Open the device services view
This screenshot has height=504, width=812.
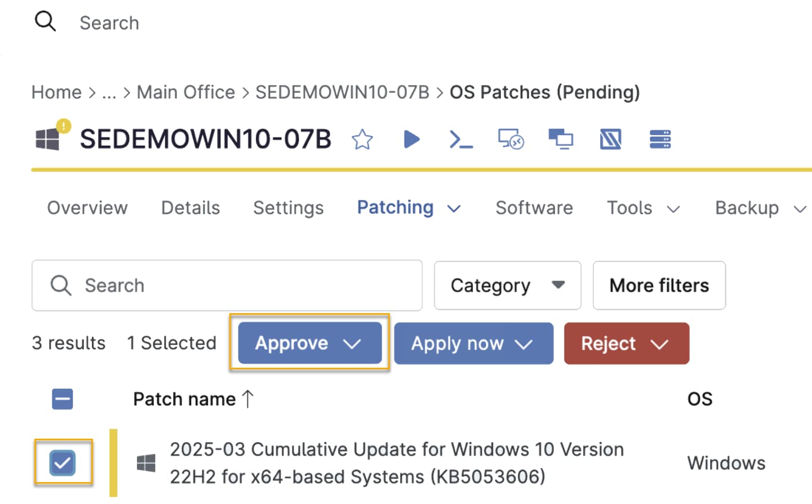[659, 139]
